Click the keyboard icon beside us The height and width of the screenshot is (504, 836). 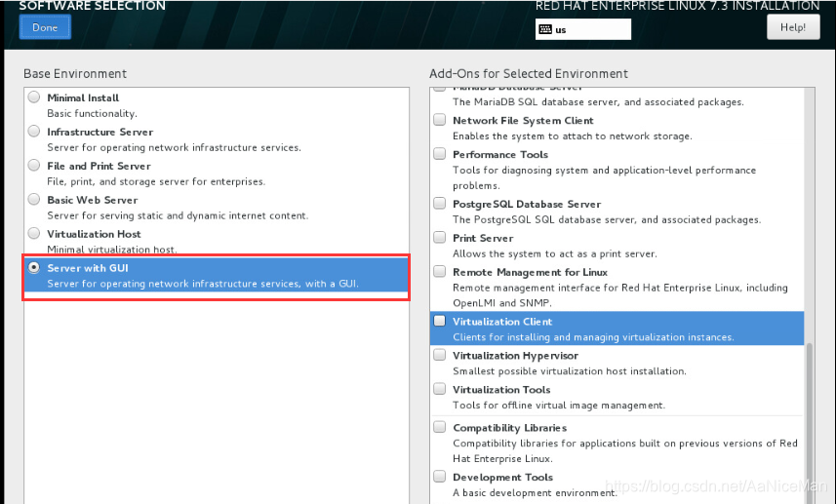pos(545,29)
